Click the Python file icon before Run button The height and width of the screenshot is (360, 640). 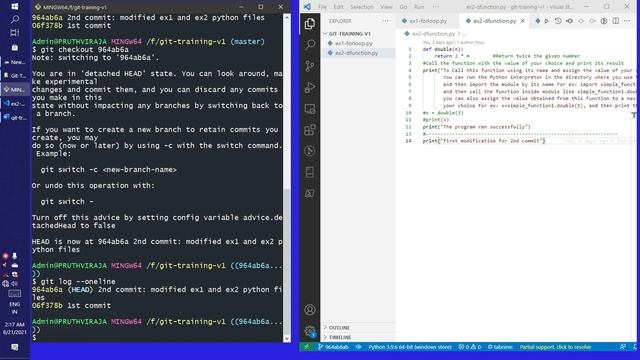538,21
